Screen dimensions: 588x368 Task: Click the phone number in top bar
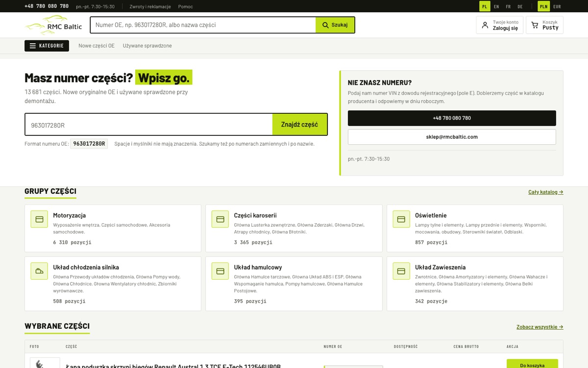click(47, 6)
